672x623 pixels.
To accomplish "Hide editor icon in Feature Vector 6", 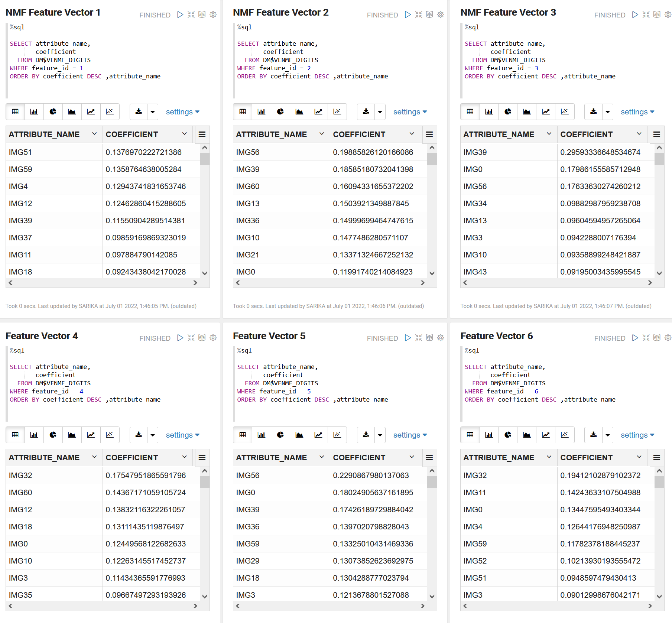I will coord(646,338).
